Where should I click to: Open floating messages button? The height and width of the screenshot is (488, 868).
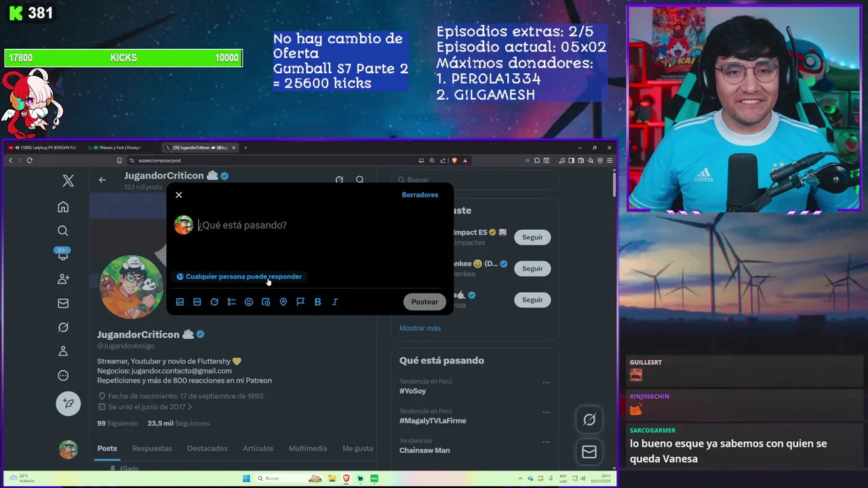click(x=589, y=452)
